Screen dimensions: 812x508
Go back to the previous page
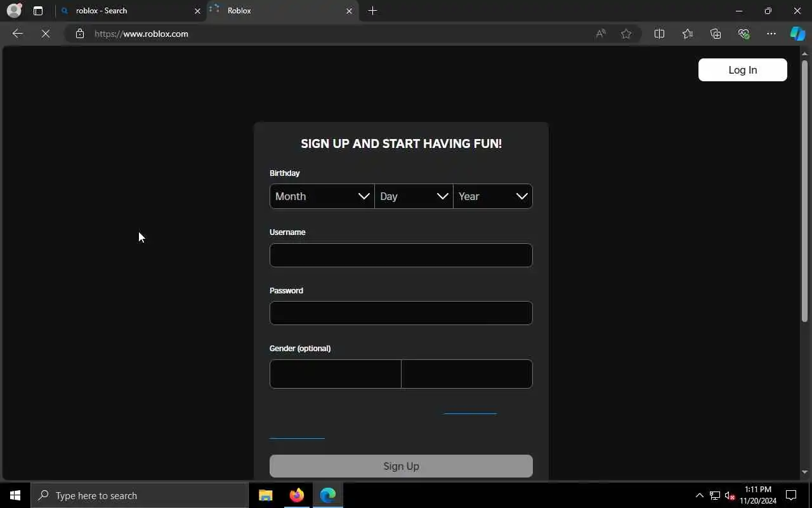point(18,34)
